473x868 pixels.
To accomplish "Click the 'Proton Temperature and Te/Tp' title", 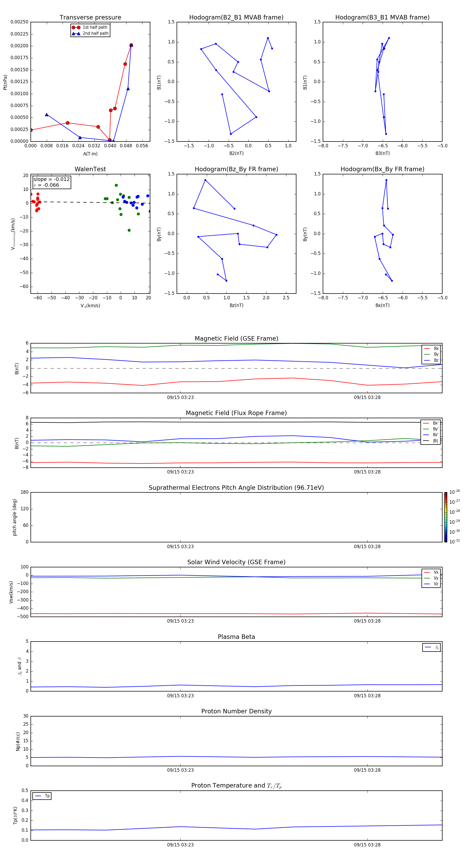I will point(236,786).
